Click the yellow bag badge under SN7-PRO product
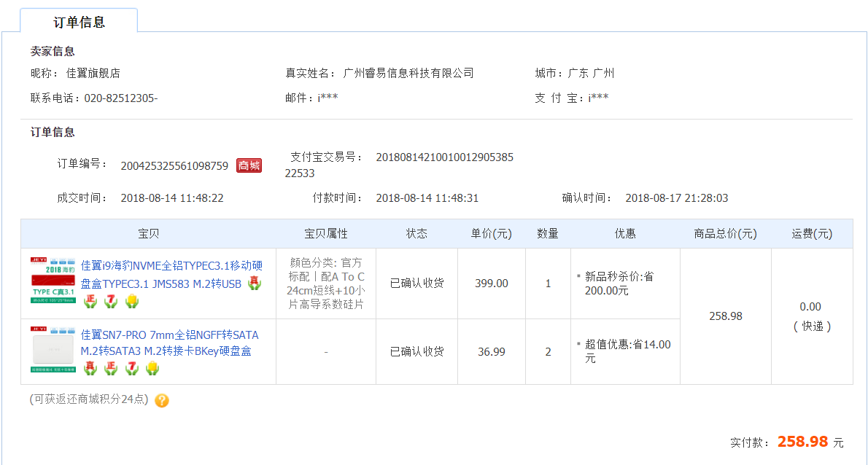Image resolution: width=868 pixels, height=465 pixels. click(152, 368)
